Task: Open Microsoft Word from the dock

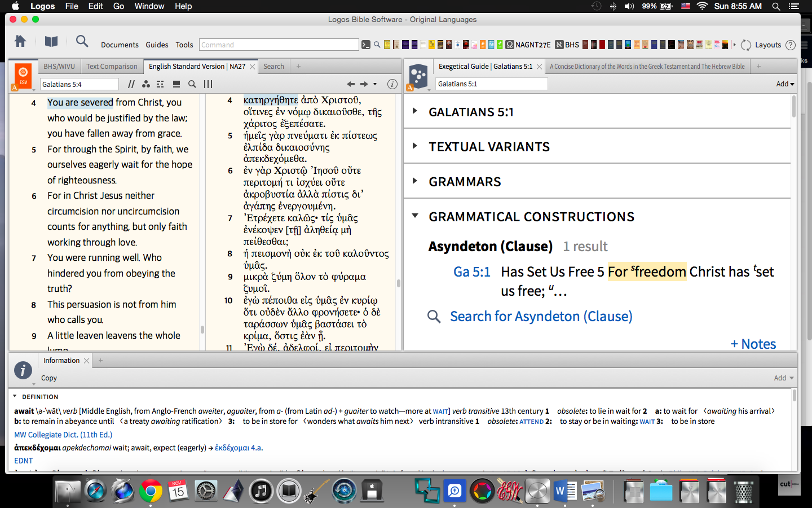Action: pos(565,491)
